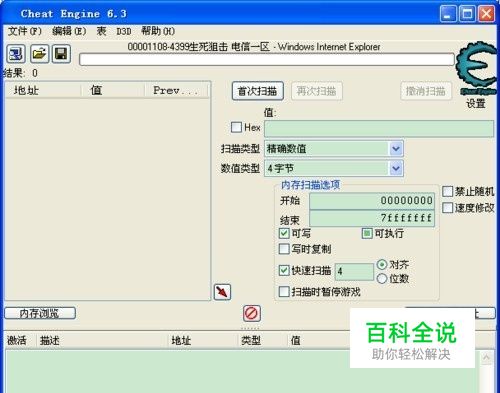Select the 对齐 alignment radio button
This screenshot has height=393, width=500.
382,265
